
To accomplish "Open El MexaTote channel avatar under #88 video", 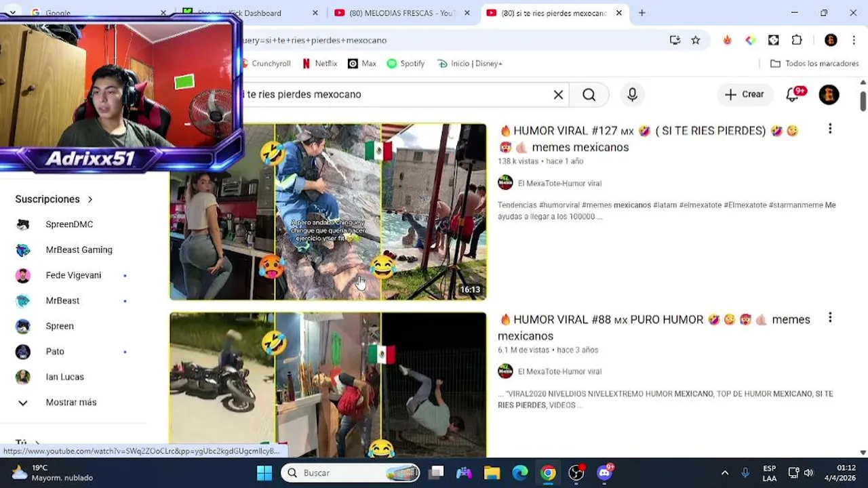I will (x=505, y=371).
